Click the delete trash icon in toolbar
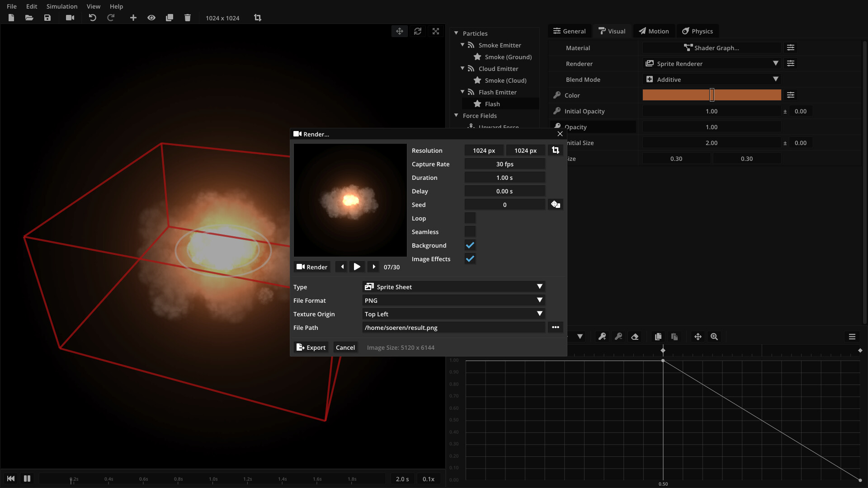Screen dimensions: 868x488 188,18
